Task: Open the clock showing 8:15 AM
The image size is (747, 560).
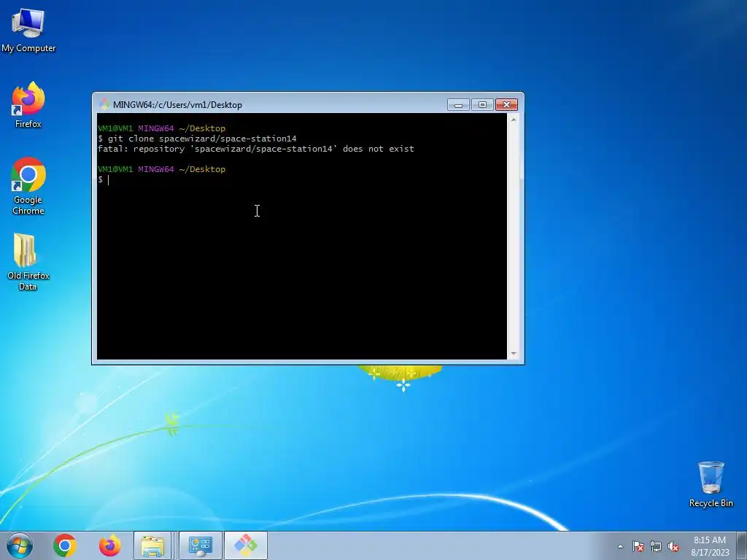Action: tap(710, 545)
